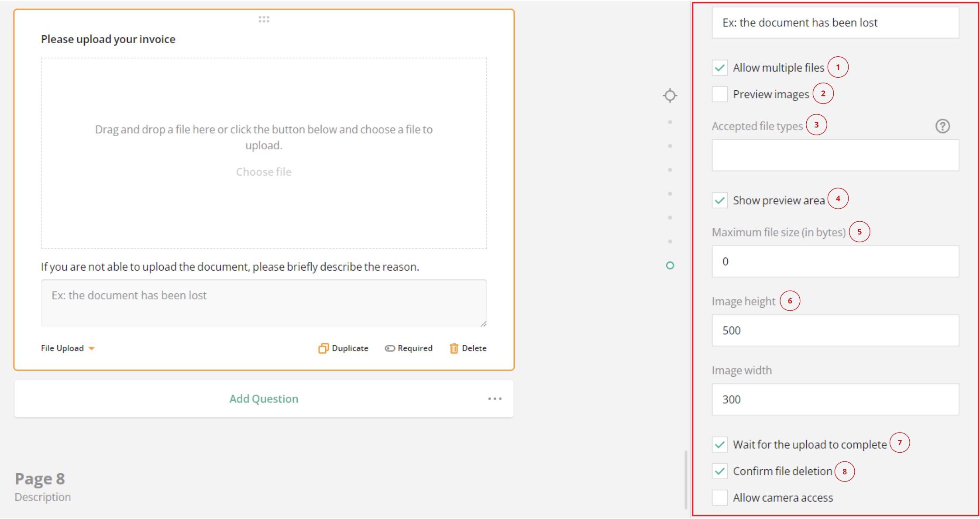Click the three-dot menu icon on page

point(495,399)
